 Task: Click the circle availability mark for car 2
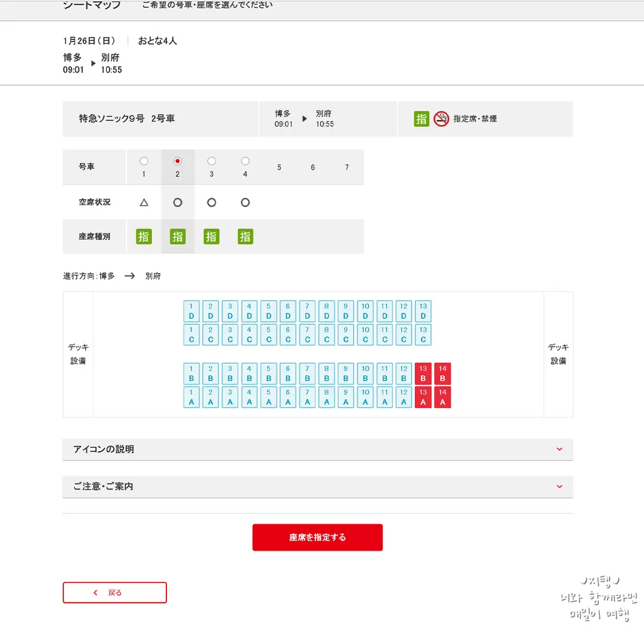coord(178,203)
